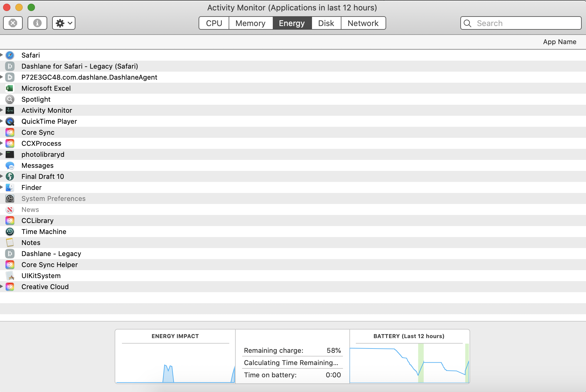Open the Disk tab
The image size is (586, 392).
point(326,23)
